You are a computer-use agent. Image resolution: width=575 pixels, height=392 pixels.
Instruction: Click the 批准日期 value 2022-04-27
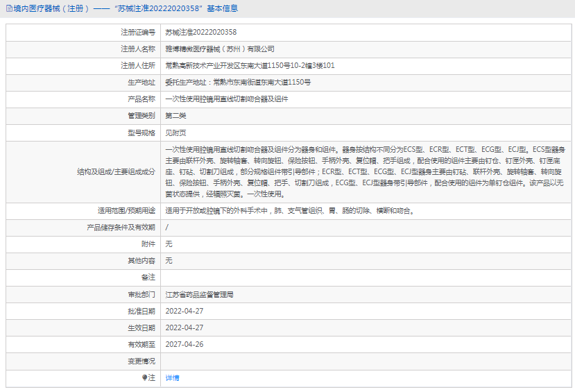[x=184, y=311]
